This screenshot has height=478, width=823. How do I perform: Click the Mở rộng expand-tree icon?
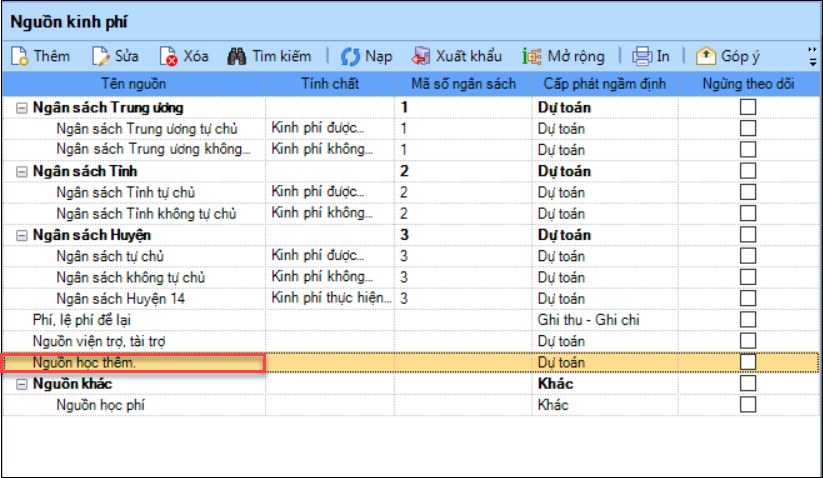(532, 56)
